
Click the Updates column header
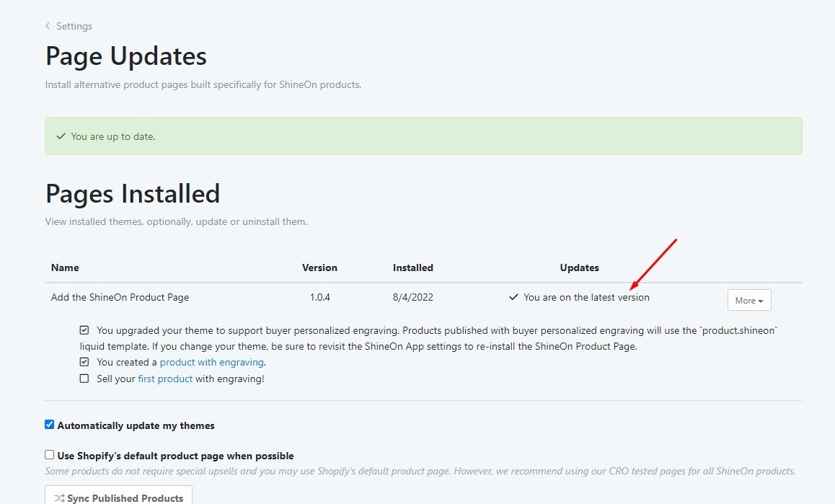pos(580,268)
